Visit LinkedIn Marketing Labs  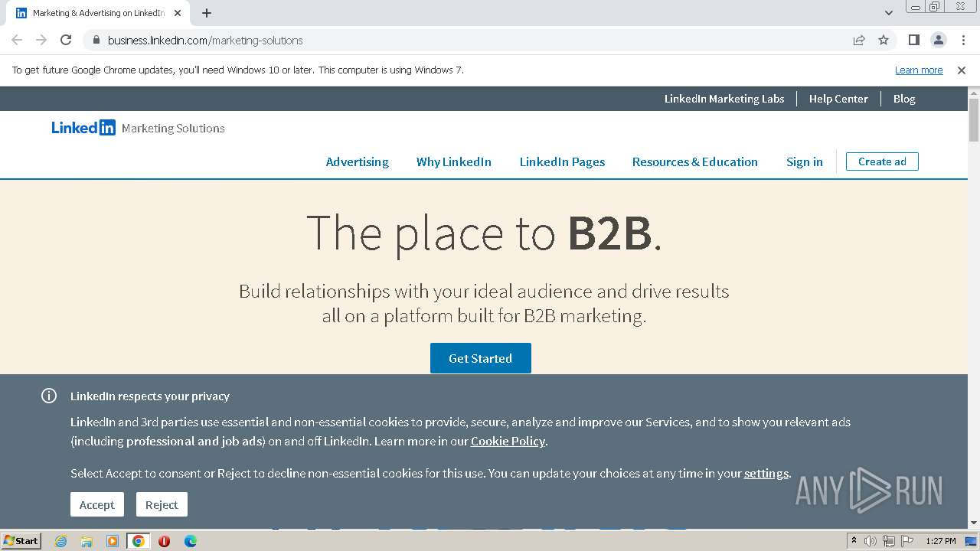coord(724,99)
